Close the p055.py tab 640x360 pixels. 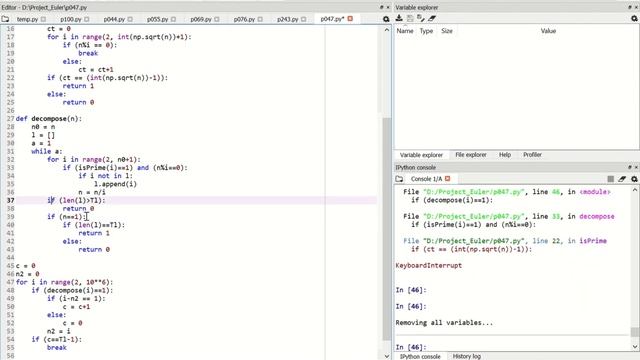tap(173, 19)
